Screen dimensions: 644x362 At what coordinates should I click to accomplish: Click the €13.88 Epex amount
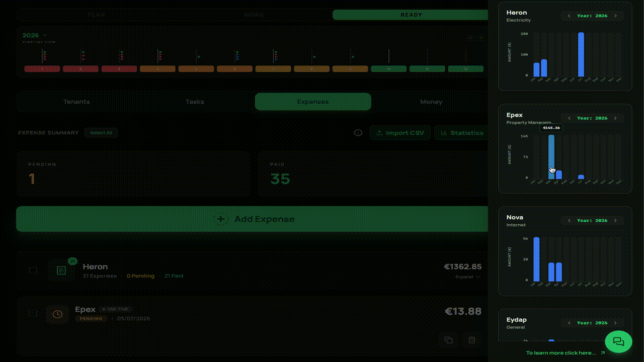(x=463, y=311)
